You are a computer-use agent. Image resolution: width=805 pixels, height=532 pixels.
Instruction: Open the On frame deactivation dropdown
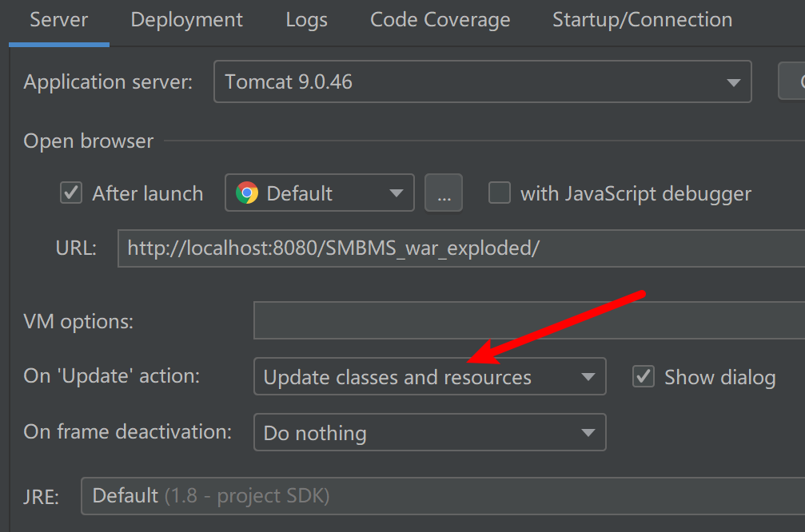[430, 432]
